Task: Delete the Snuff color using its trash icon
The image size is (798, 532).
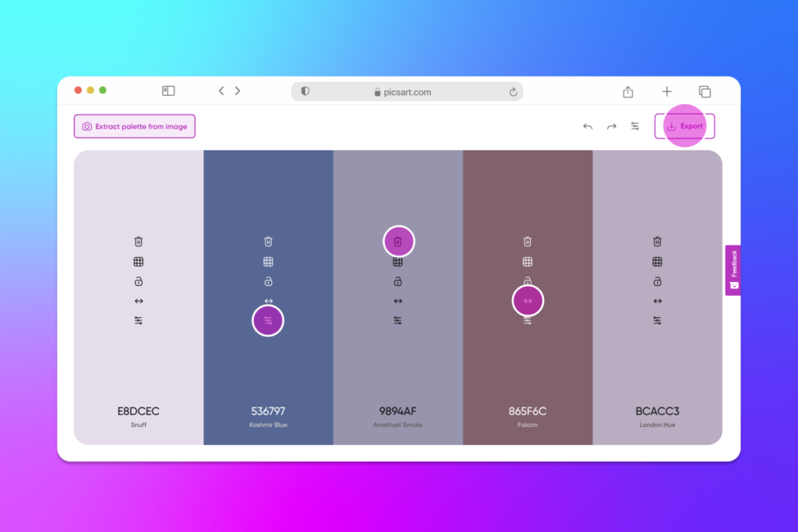Action: click(138, 241)
